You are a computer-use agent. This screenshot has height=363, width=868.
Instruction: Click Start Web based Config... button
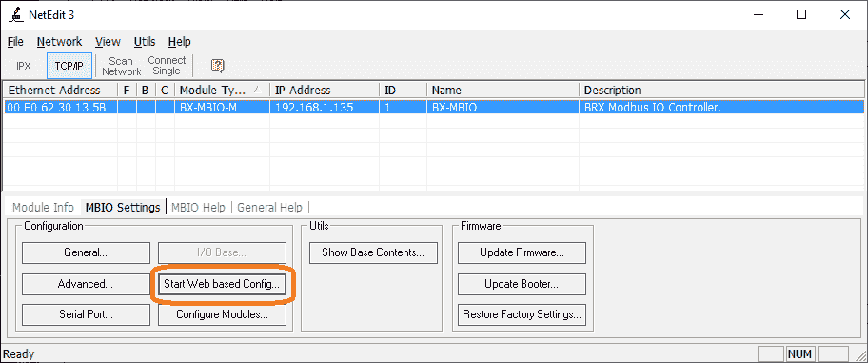[x=222, y=284]
